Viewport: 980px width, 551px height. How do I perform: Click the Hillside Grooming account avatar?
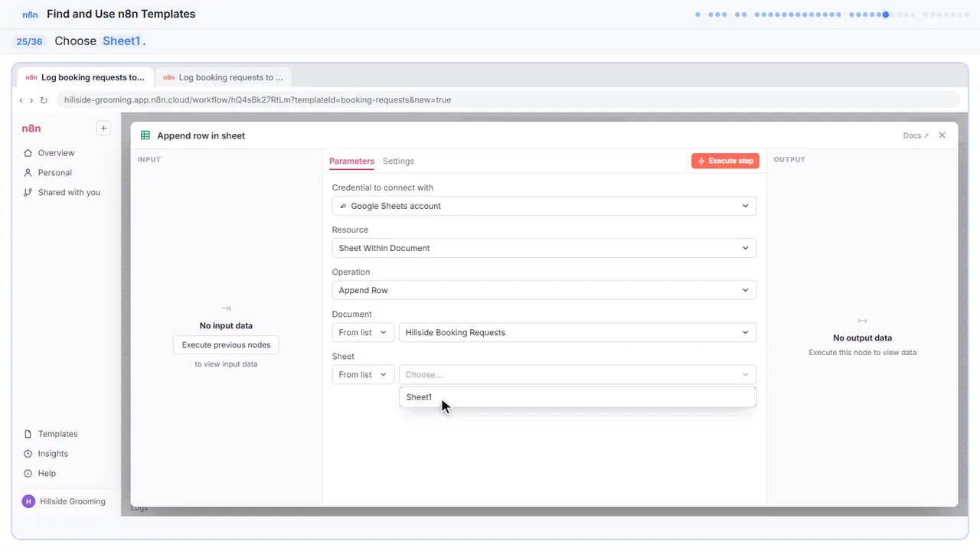tap(29, 501)
